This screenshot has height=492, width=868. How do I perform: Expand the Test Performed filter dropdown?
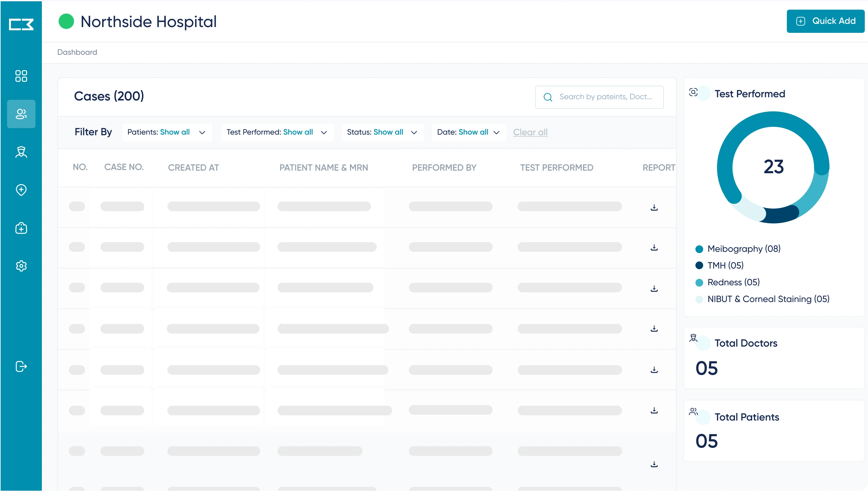pos(278,132)
